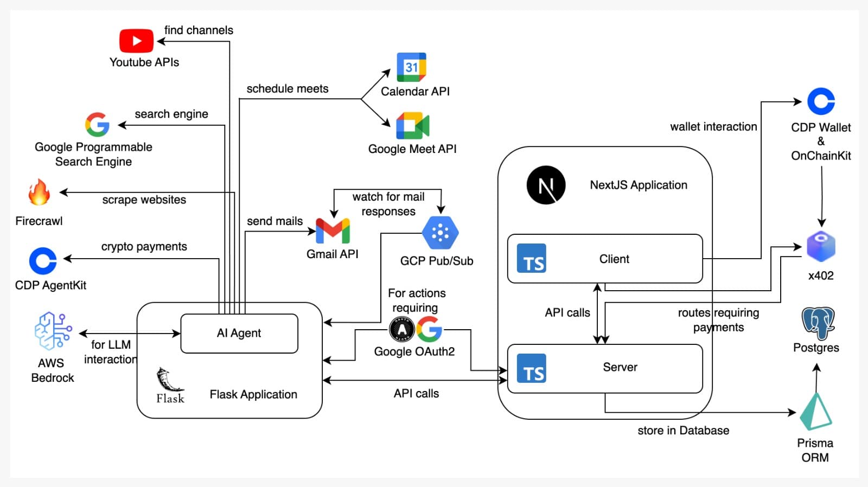Screen dimensions: 868x487
Task: Click the Google G logo above Google OAuth2
Action: pos(430,329)
